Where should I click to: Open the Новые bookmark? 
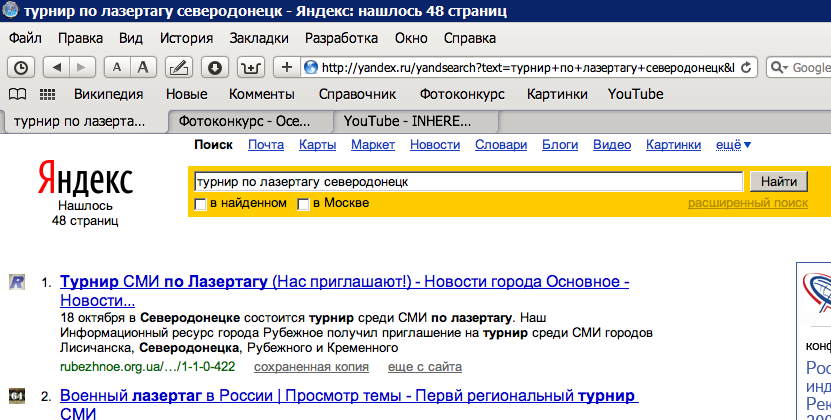[187, 94]
